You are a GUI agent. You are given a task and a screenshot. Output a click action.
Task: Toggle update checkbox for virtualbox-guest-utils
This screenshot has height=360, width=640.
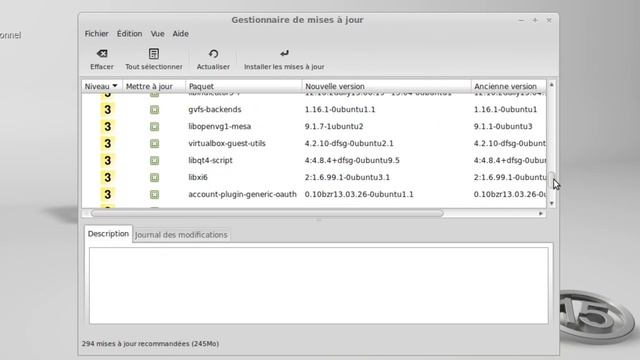154,144
